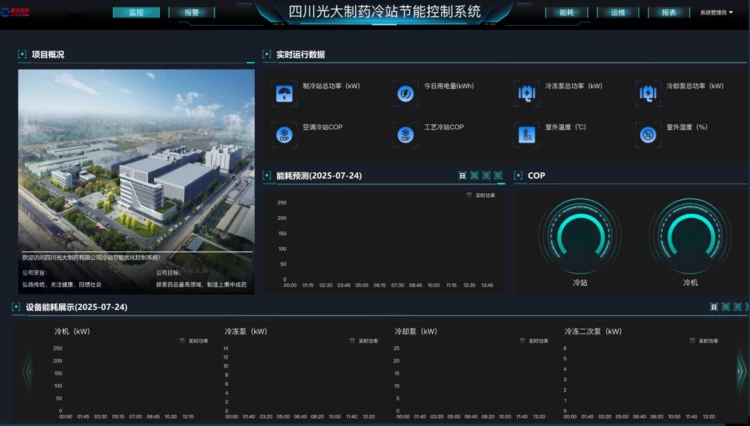Click the 空调冷站COP icon

[284, 134]
